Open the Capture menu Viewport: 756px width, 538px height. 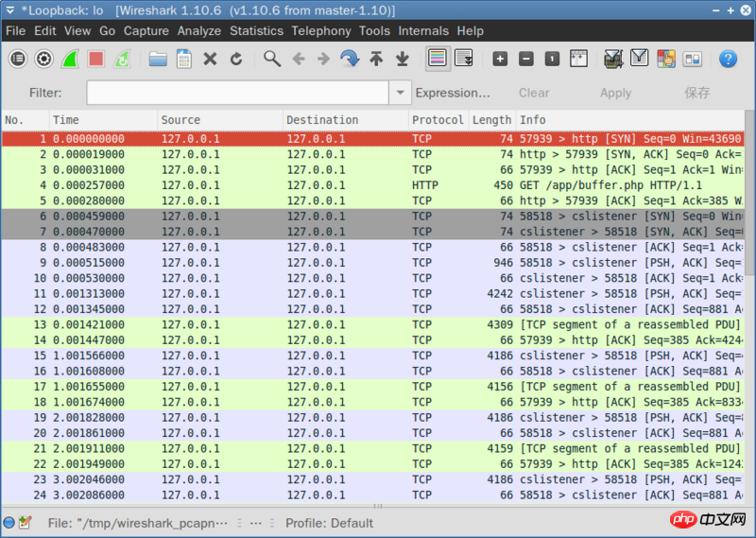coord(146,31)
